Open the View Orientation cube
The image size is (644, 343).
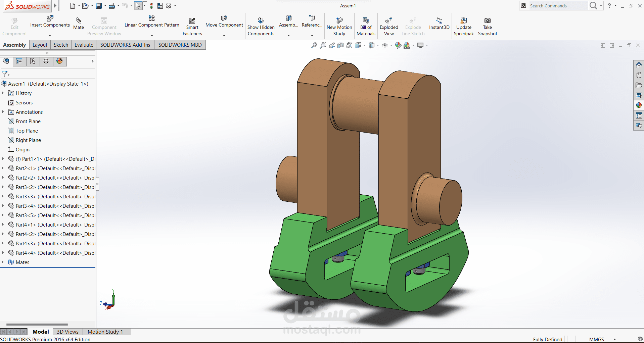358,45
